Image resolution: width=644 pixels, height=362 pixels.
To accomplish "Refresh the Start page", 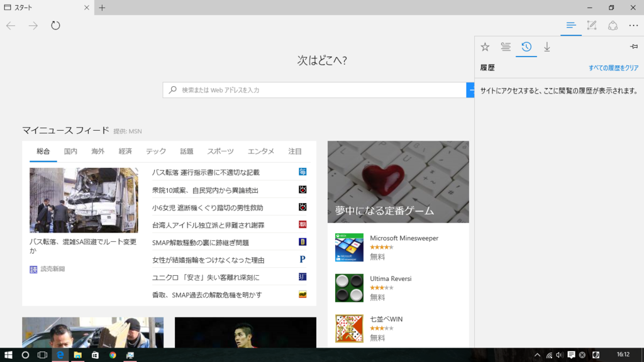I will 55,26.
